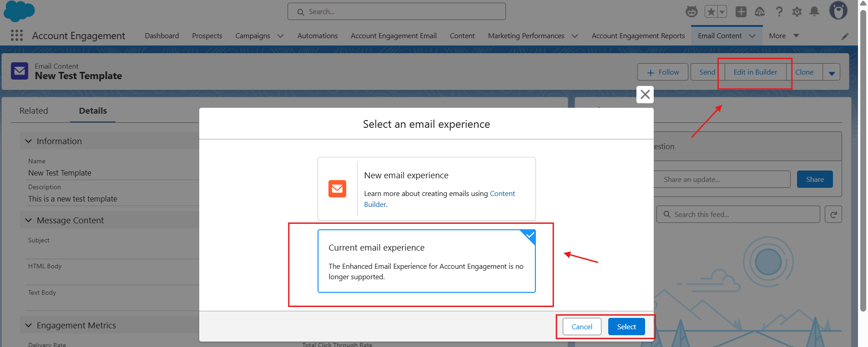The width and height of the screenshot is (868, 347).
Task: Open the Favorites star icon
Action: pos(711,12)
